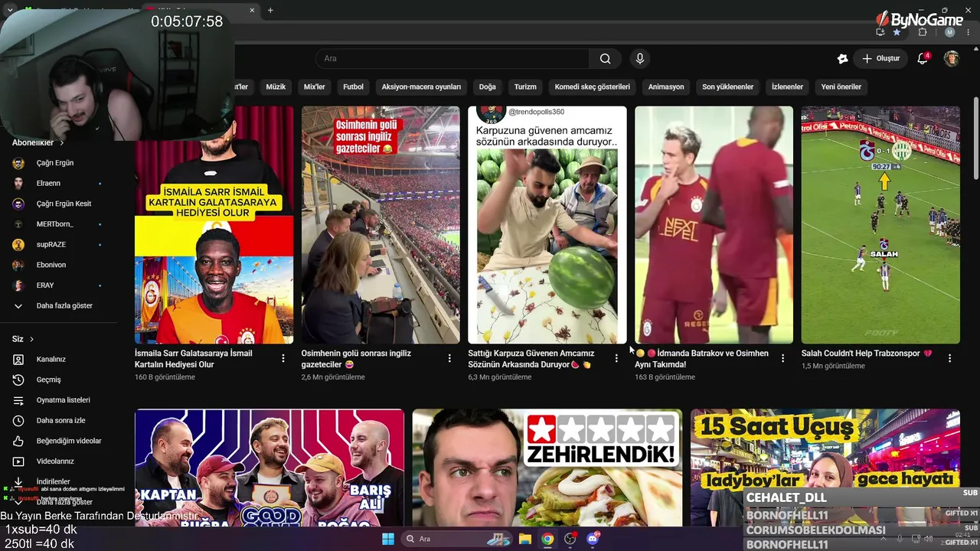Open OBS Studio from the taskbar
Image resolution: width=980 pixels, height=551 pixels.
pyautogui.click(x=570, y=539)
